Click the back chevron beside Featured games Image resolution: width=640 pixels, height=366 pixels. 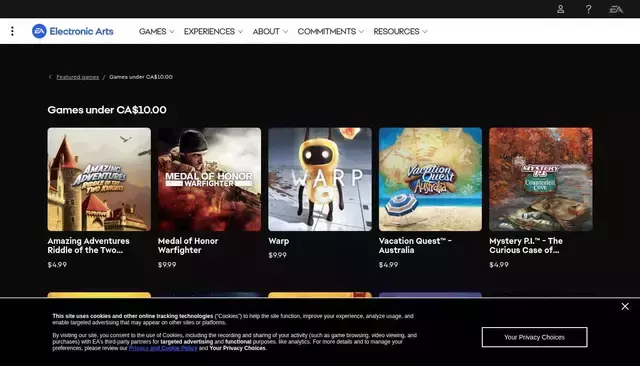click(x=50, y=77)
